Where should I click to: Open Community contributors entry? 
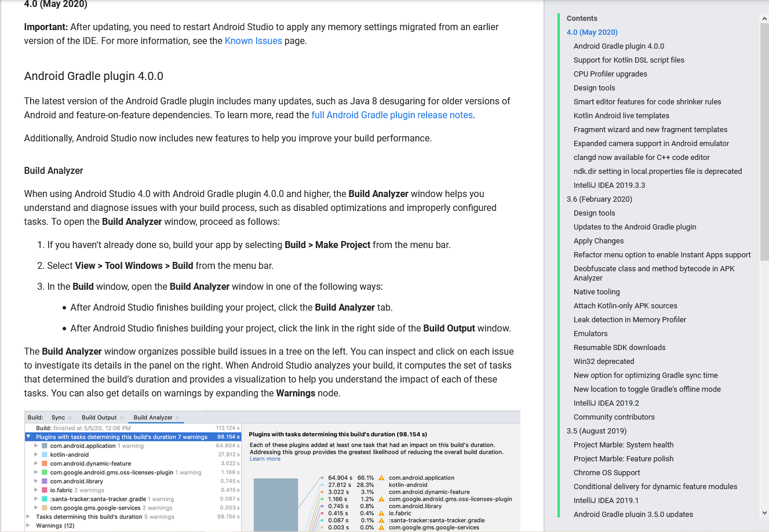pos(614,417)
